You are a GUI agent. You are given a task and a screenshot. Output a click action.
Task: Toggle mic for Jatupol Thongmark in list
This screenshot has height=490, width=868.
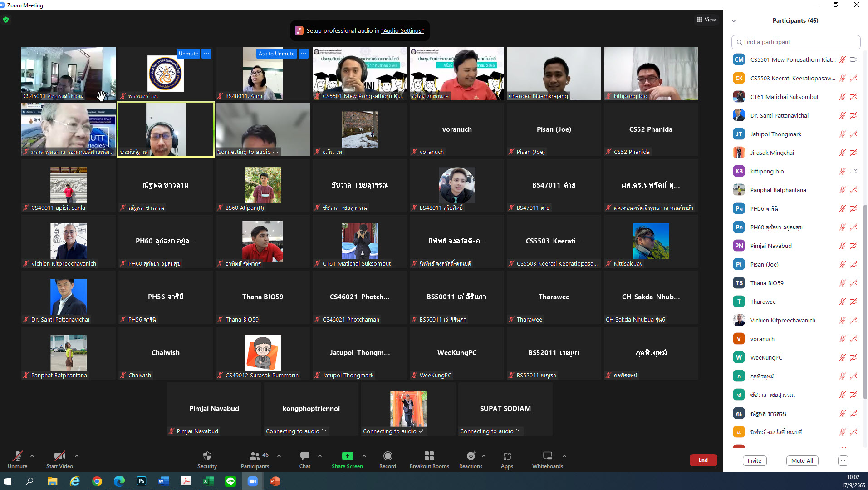coord(842,134)
